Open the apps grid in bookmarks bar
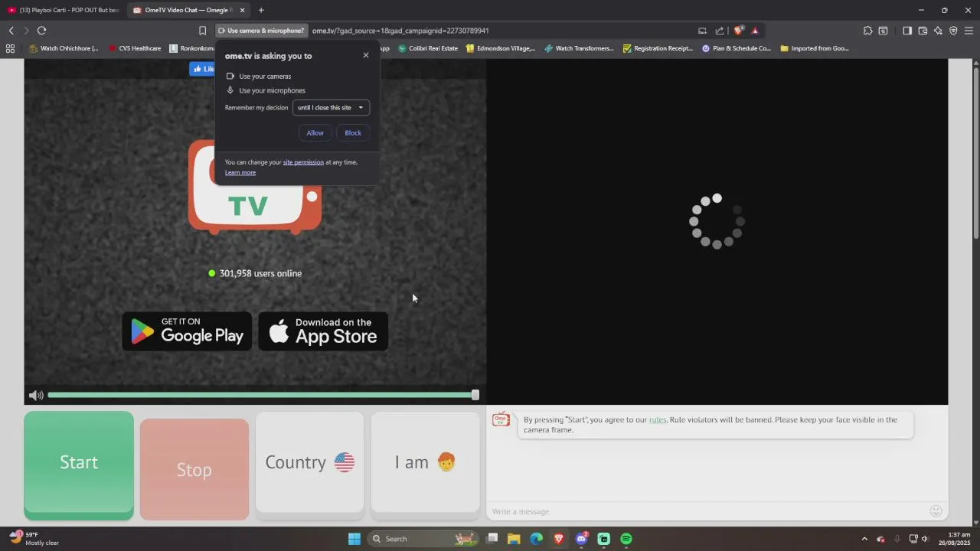The width and height of the screenshot is (980, 551). [10, 48]
